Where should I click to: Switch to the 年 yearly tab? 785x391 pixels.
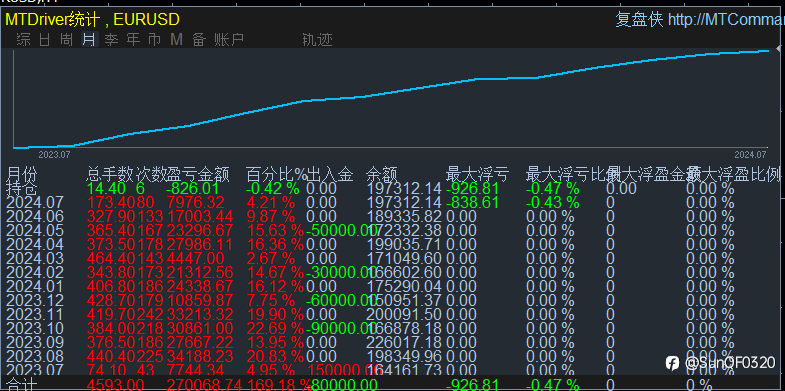click(x=133, y=39)
